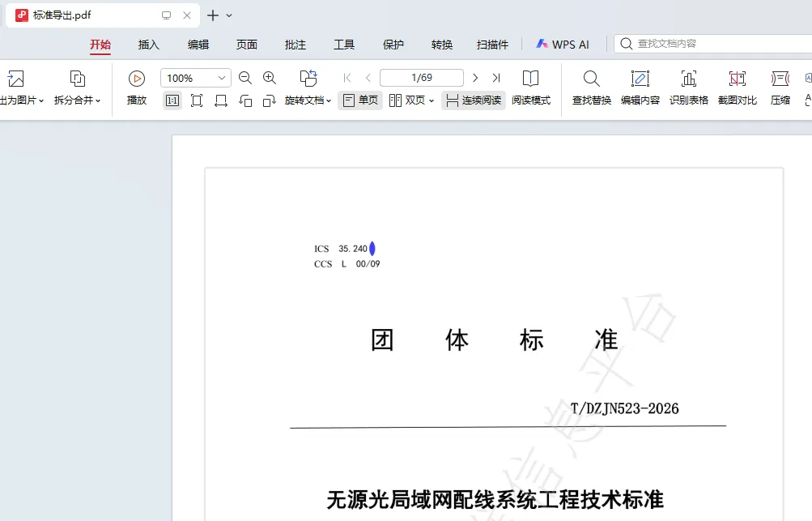Toggle 连续阅读 continuous reading mode

pyautogui.click(x=474, y=100)
